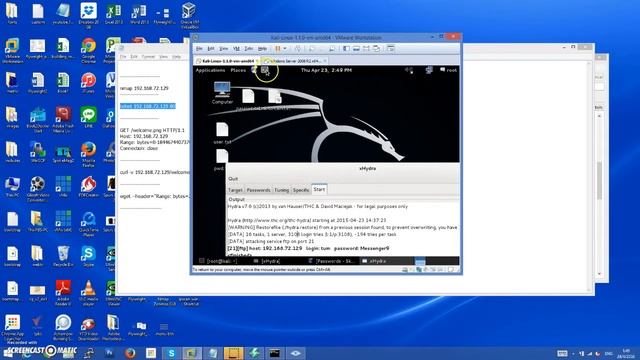
Task: Open the Help menu in Notepad window
Action: [x=176, y=57]
